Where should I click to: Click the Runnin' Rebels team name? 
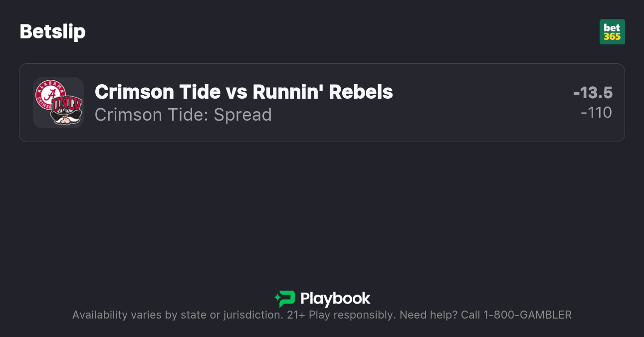tap(323, 92)
